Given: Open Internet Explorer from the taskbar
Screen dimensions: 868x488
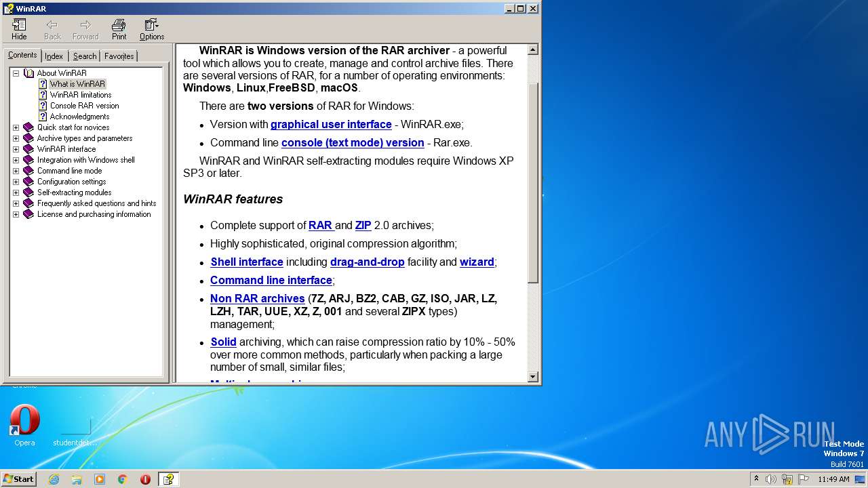Looking at the screenshot, I should tap(54, 479).
